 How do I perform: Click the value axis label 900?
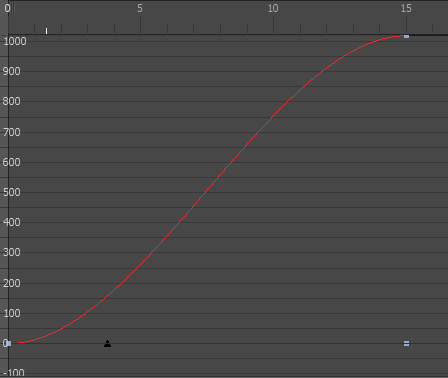11,71
